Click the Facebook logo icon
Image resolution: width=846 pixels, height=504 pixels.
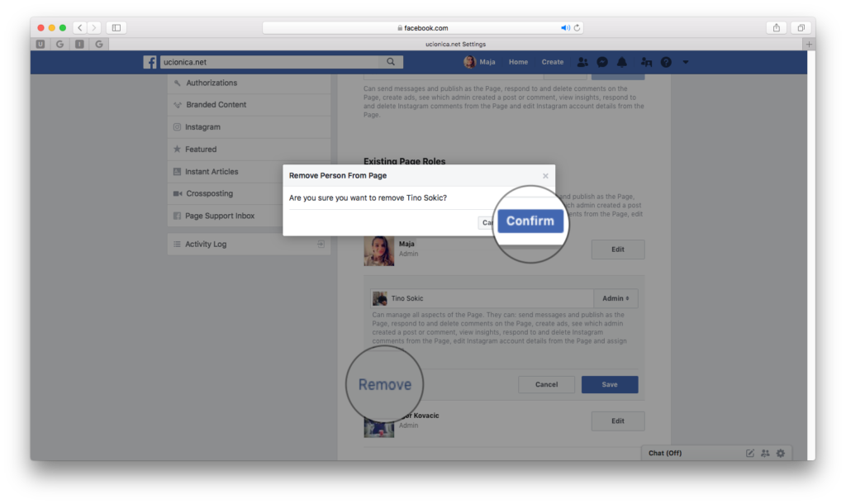(x=150, y=62)
